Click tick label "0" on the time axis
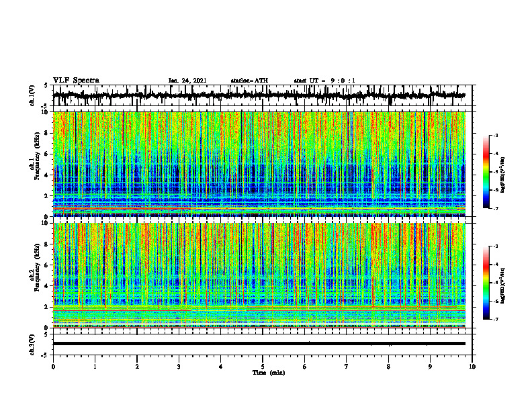This screenshot has height=411, width=532. (53, 367)
